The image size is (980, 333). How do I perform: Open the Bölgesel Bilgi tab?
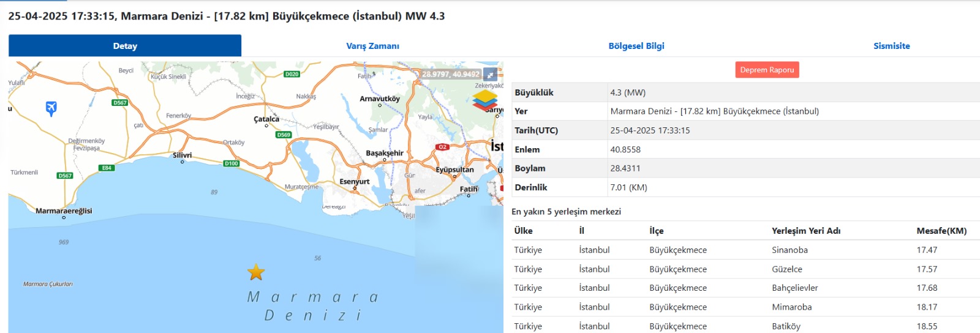[x=636, y=46]
